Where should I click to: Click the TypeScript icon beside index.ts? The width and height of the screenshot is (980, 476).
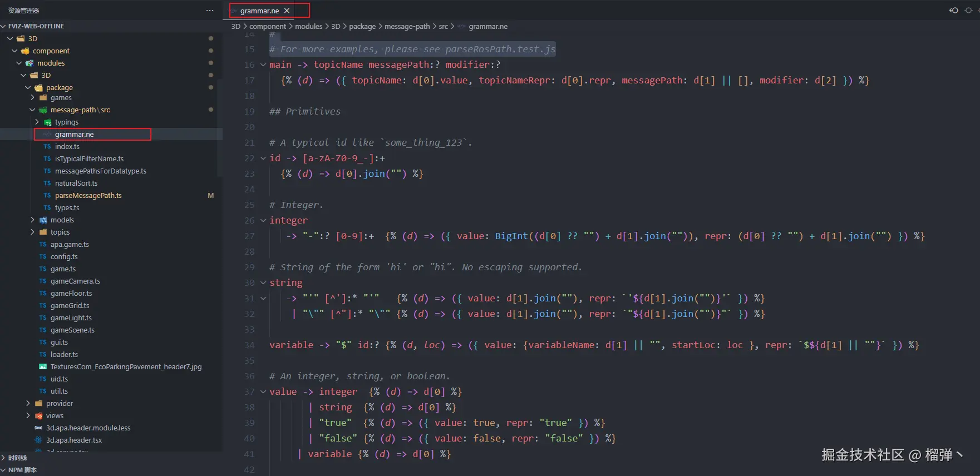point(47,146)
